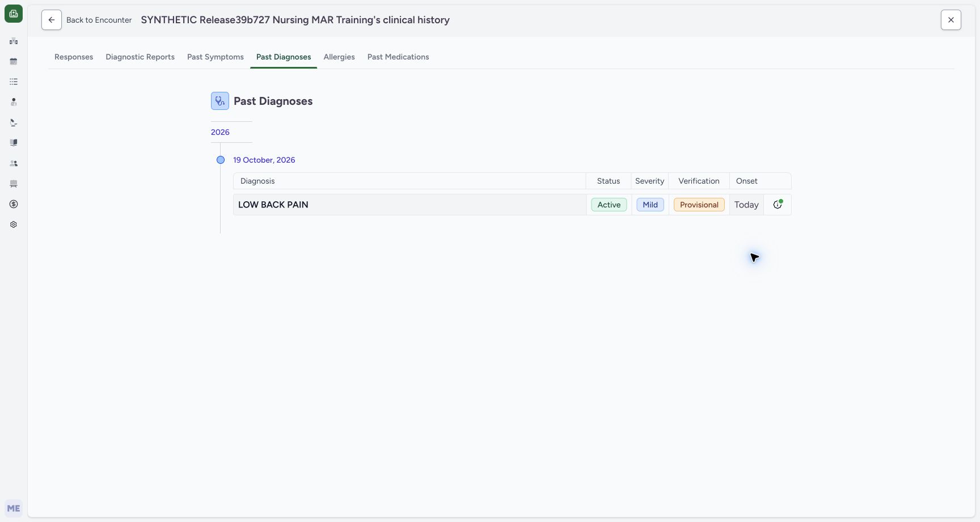Select the Past Diagnoses tab

tap(284, 57)
